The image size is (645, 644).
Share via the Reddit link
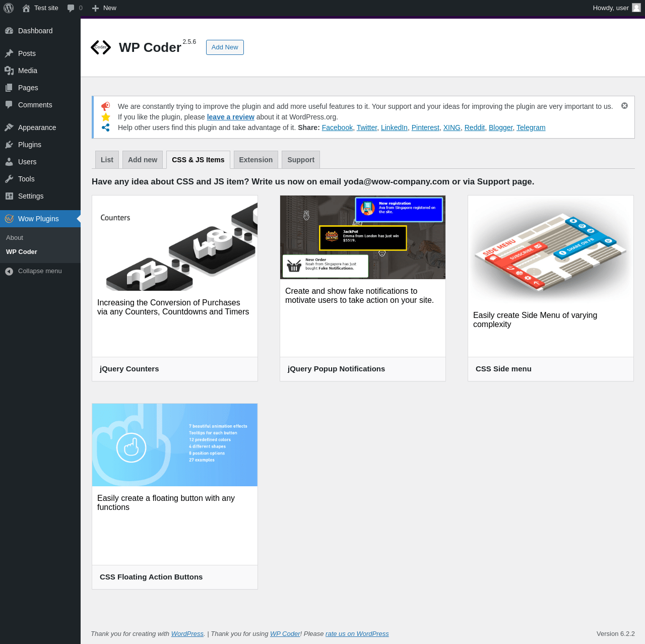tap(475, 127)
